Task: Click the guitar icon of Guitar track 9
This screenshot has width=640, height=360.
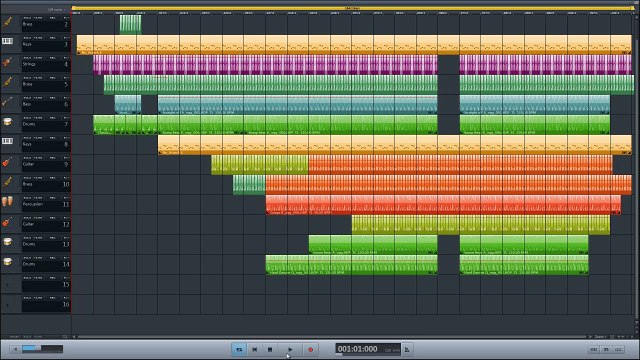Action: [7, 162]
